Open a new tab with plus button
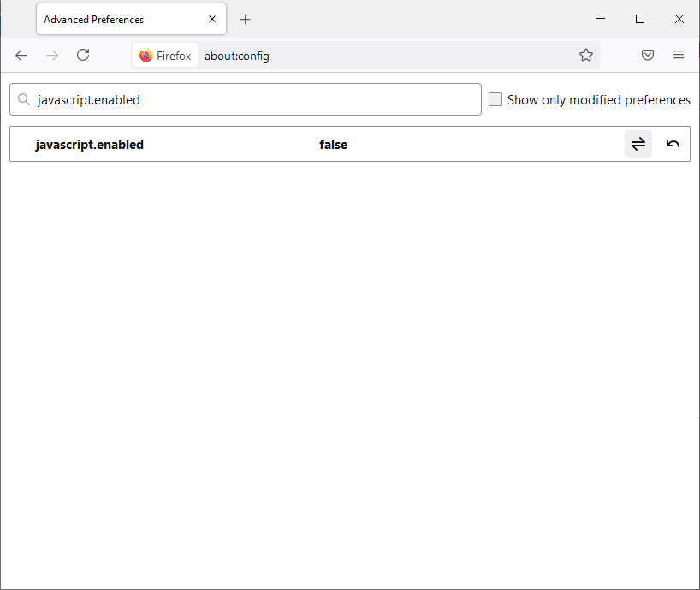This screenshot has width=700, height=590. tap(246, 19)
